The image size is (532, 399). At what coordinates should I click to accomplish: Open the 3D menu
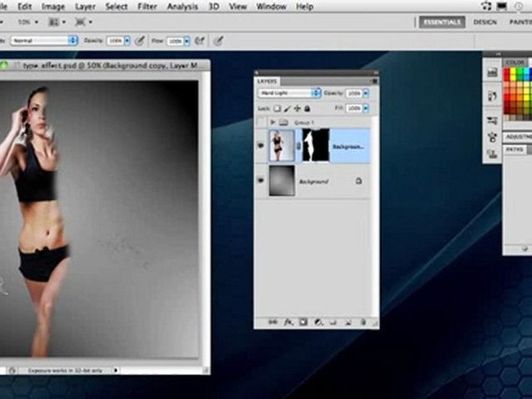click(x=213, y=7)
